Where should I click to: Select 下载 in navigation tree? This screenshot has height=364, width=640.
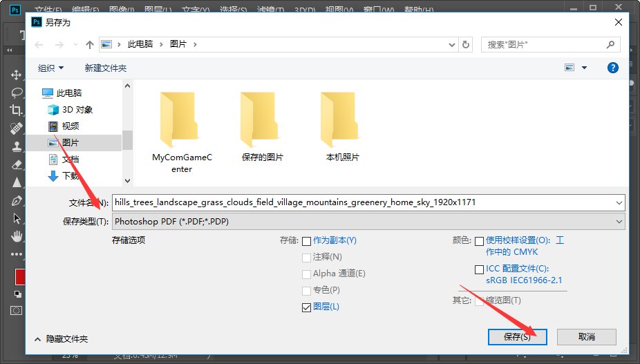(x=64, y=176)
